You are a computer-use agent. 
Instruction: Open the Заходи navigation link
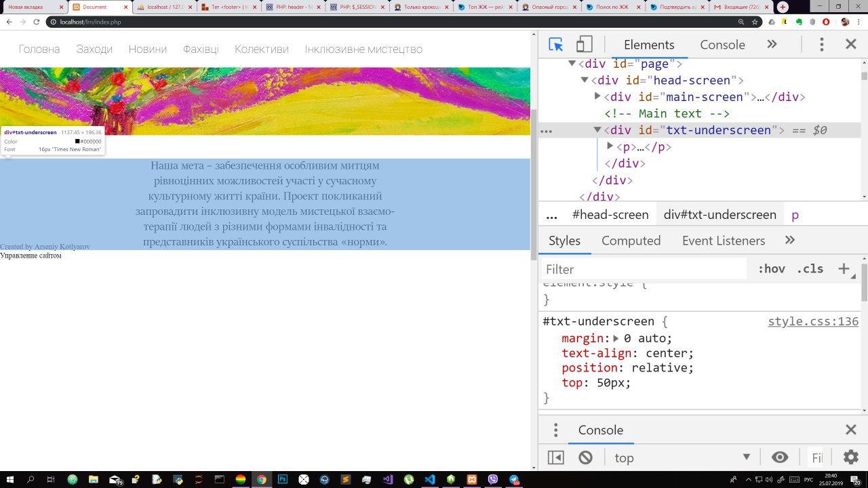point(94,49)
